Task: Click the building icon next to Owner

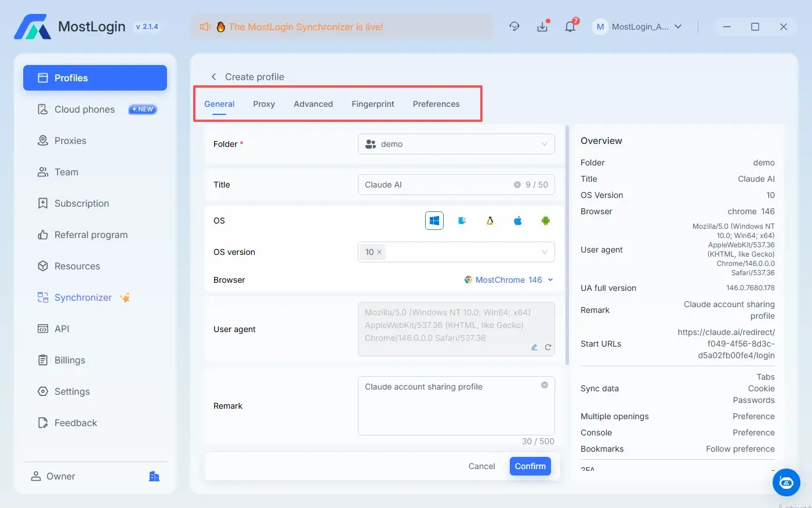Action: (x=154, y=476)
